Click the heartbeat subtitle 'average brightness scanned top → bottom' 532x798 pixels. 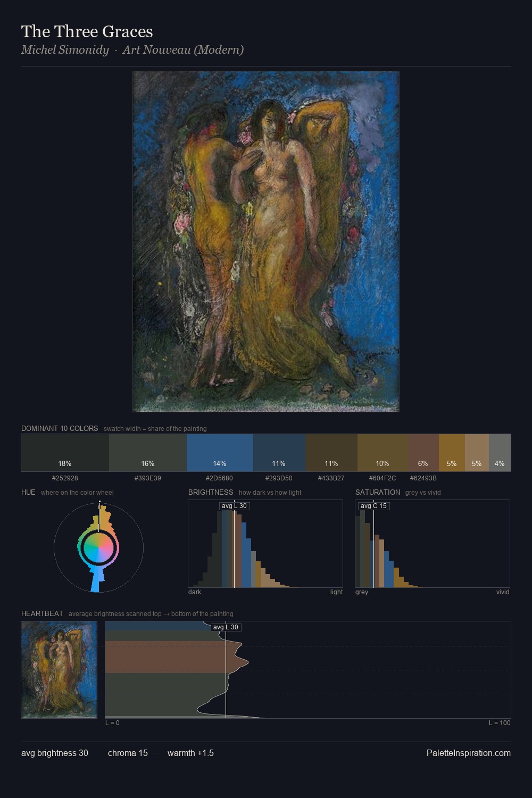pos(151,614)
